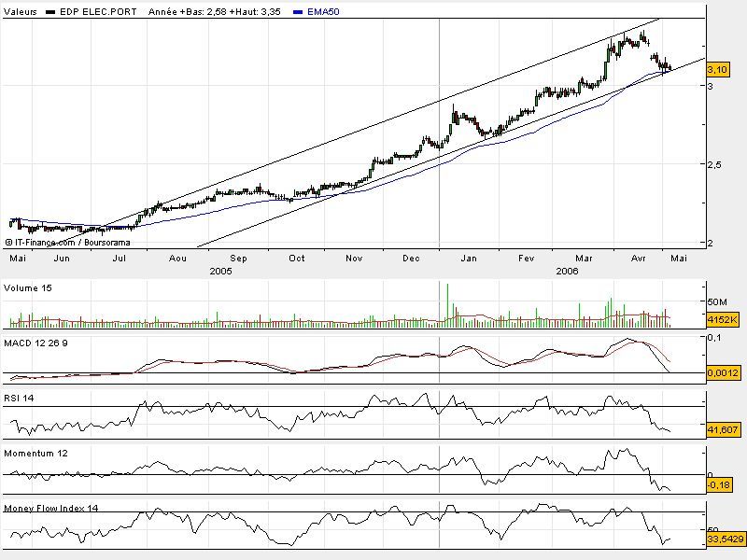This screenshot has width=747, height=560.
Task: Select the "EMA50" legend label
Action: 323,12
